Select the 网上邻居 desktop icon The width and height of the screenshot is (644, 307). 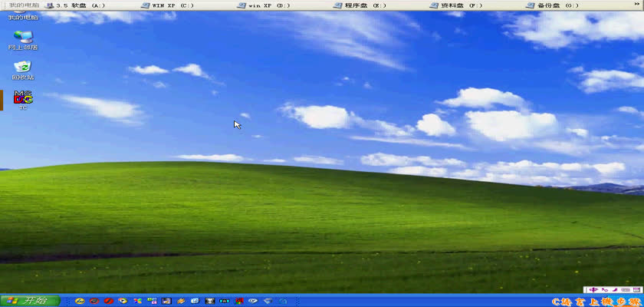pos(23,40)
